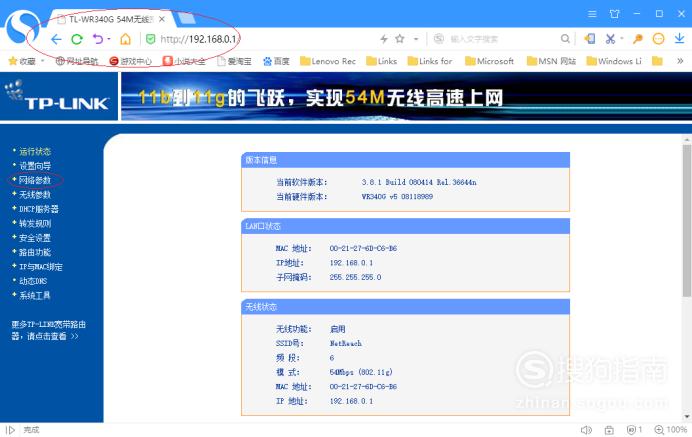This screenshot has width=692, height=437.
Task: Open the 小说大全 bookmark
Action: pyautogui.click(x=184, y=61)
